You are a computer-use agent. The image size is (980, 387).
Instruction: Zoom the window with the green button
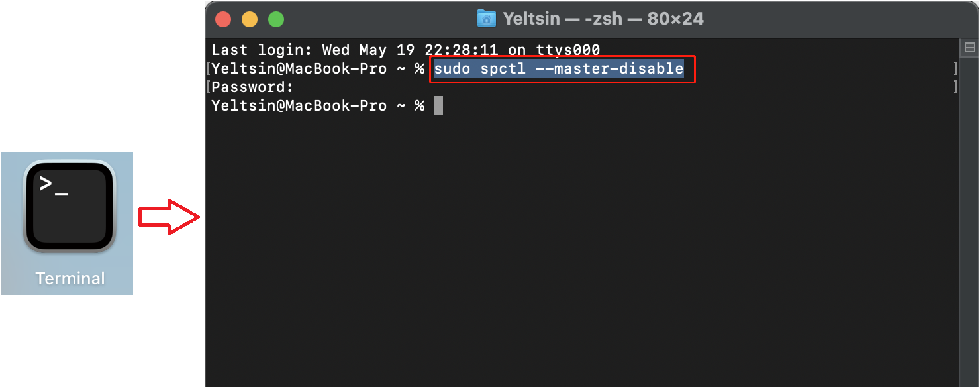coord(276,19)
